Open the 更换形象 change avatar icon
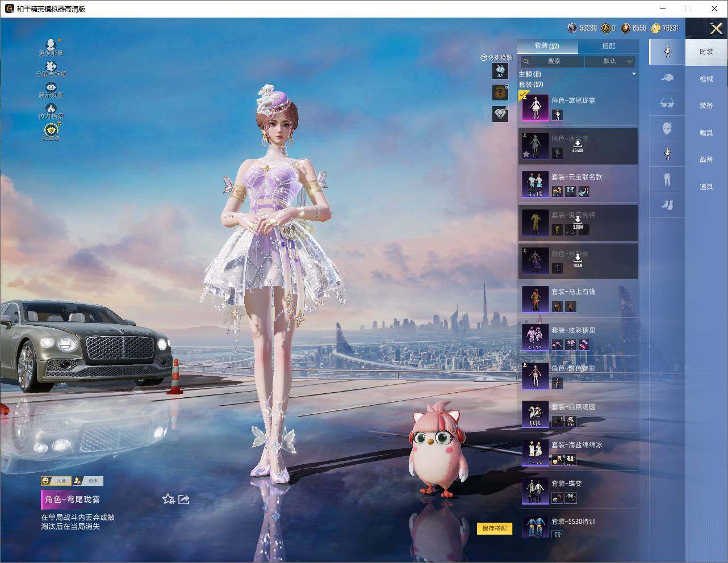The height and width of the screenshot is (563, 728). point(51,44)
